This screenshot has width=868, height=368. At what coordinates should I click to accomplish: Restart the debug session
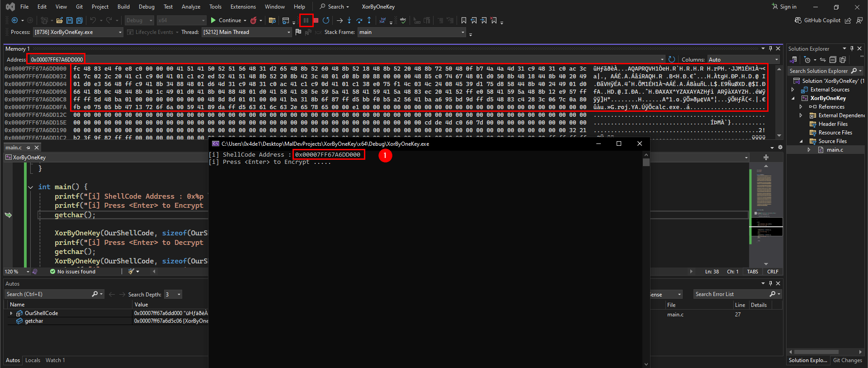click(x=326, y=20)
